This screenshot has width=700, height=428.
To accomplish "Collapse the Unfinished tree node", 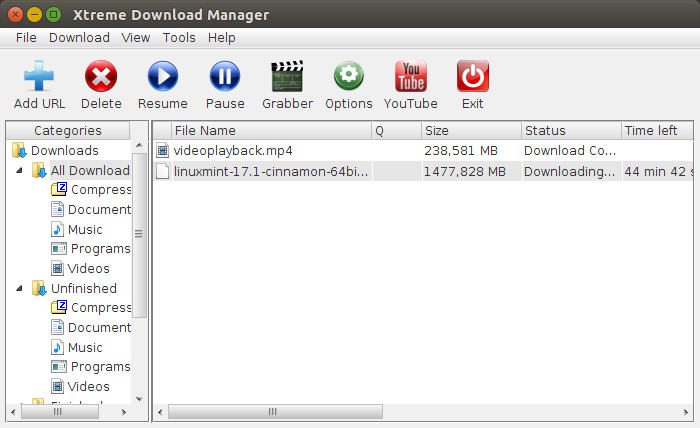I will click(x=19, y=289).
